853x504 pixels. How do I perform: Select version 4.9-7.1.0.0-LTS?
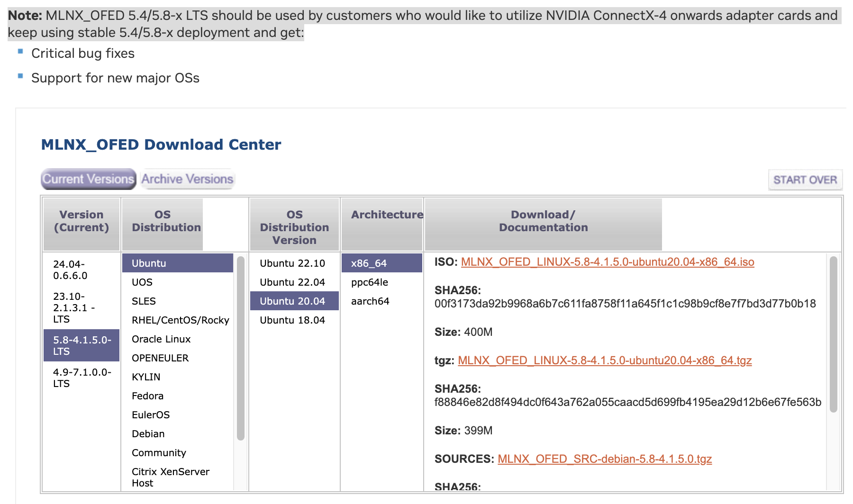click(82, 378)
